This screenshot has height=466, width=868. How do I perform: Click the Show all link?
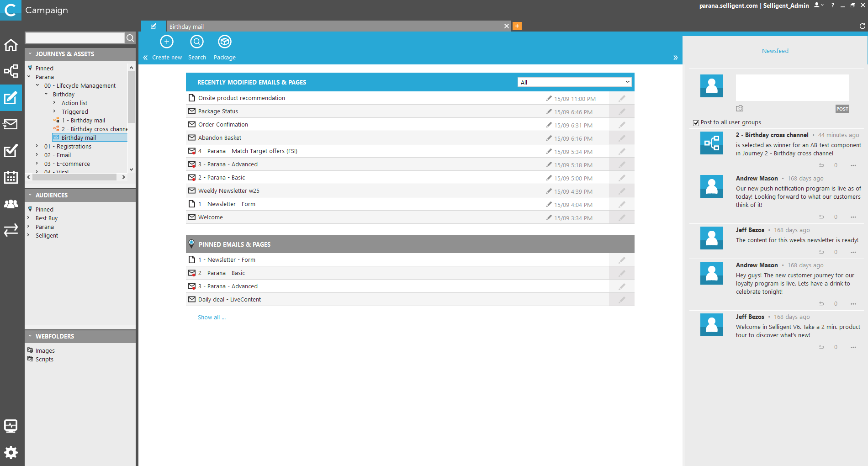(x=212, y=318)
